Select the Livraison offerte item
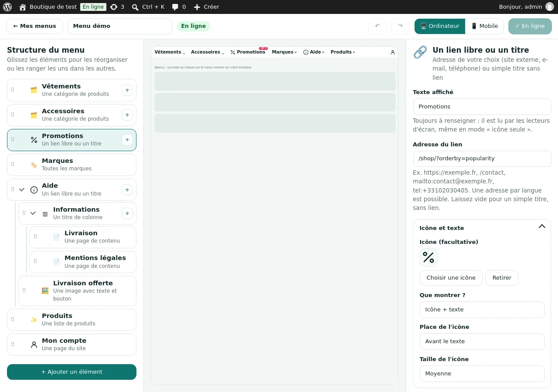 [77, 291]
